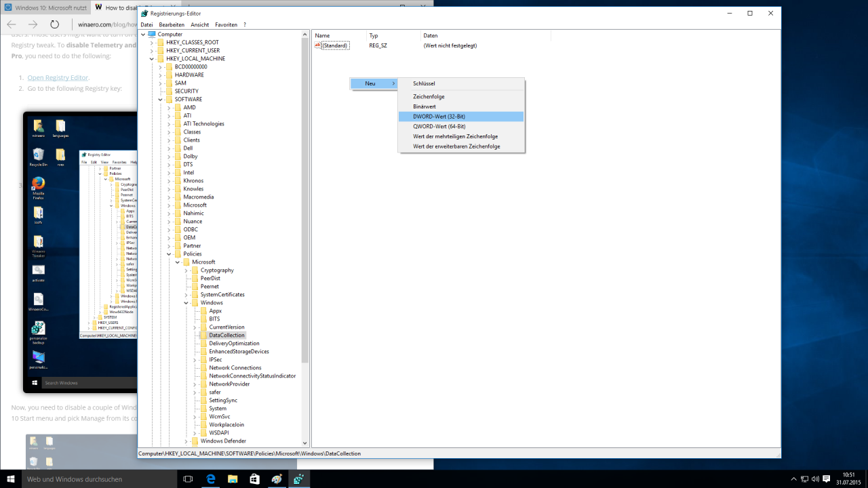The height and width of the screenshot is (488, 868).
Task: Click the Macromedia folder icon
Action: point(178,197)
